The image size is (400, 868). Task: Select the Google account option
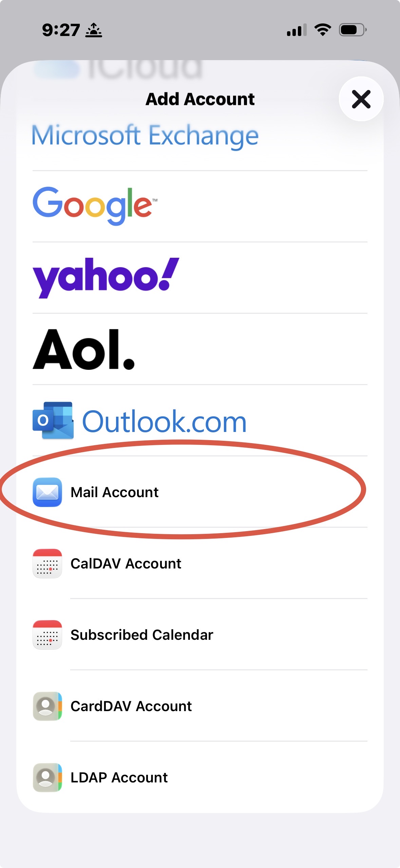click(x=95, y=206)
